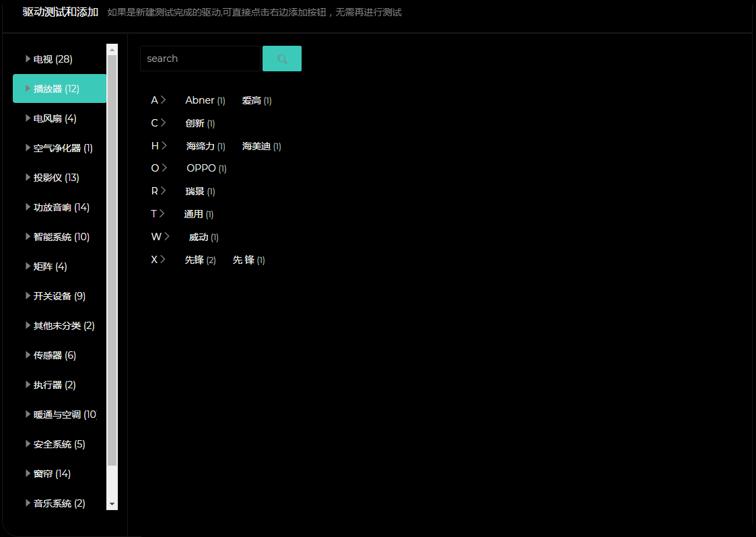756x537 pixels.
Task: Click the Abner (1) brand link
Action: (205, 100)
